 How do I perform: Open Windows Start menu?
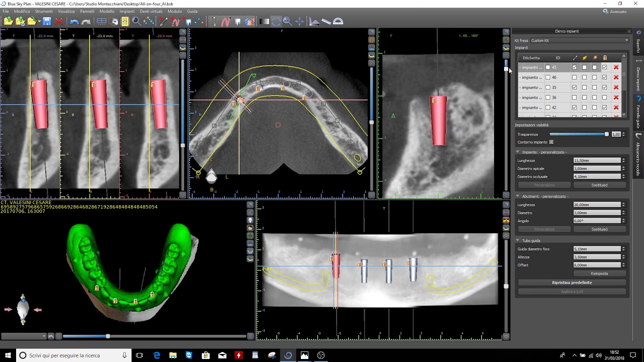pos(8,355)
